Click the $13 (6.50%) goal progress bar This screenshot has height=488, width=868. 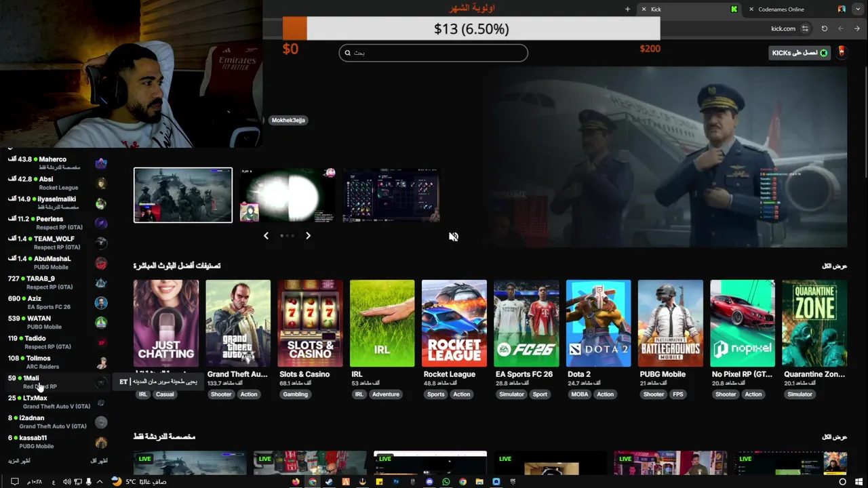pyautogui.click(x=471, y=28)
